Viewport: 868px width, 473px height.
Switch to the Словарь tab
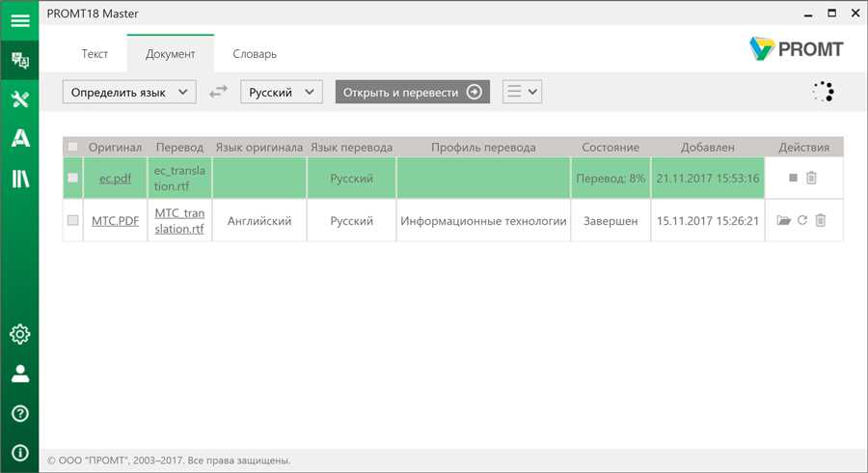(255, 54)
